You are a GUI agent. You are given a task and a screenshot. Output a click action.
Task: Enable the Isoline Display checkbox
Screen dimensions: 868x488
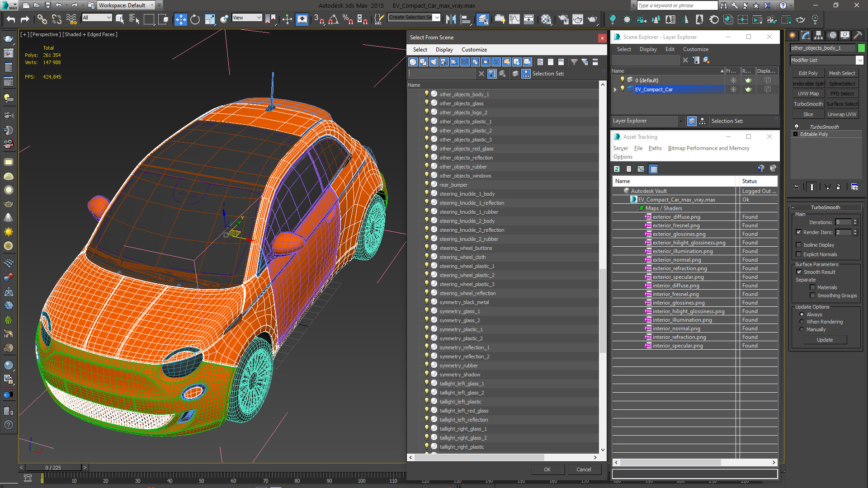(x=798, y=244)
